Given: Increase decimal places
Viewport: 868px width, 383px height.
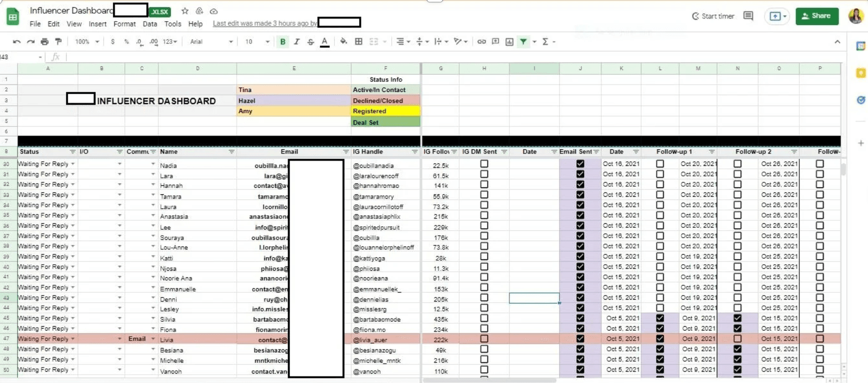Looking at the screenshot, I should [154, 42].
